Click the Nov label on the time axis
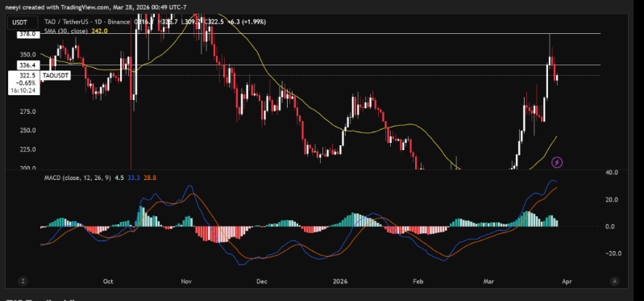644x301 pixels. (186, 282)
